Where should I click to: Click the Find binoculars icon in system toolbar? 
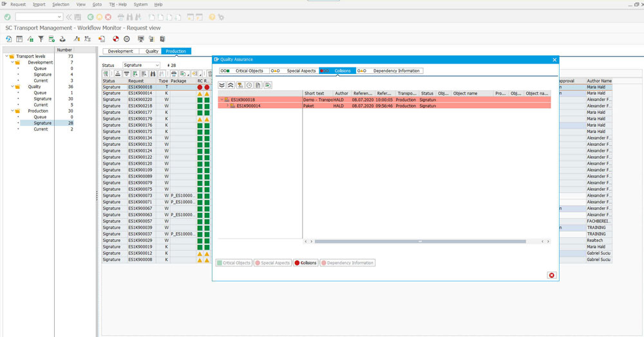coord(130,17)
